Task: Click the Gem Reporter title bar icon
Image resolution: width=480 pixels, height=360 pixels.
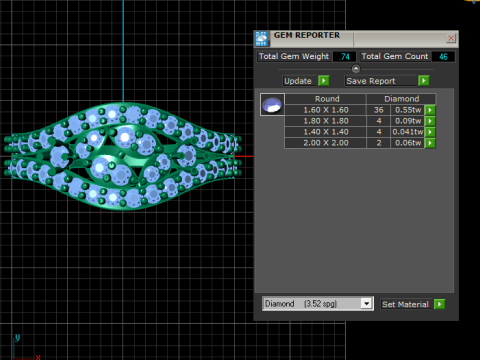Action: (262, 39)
